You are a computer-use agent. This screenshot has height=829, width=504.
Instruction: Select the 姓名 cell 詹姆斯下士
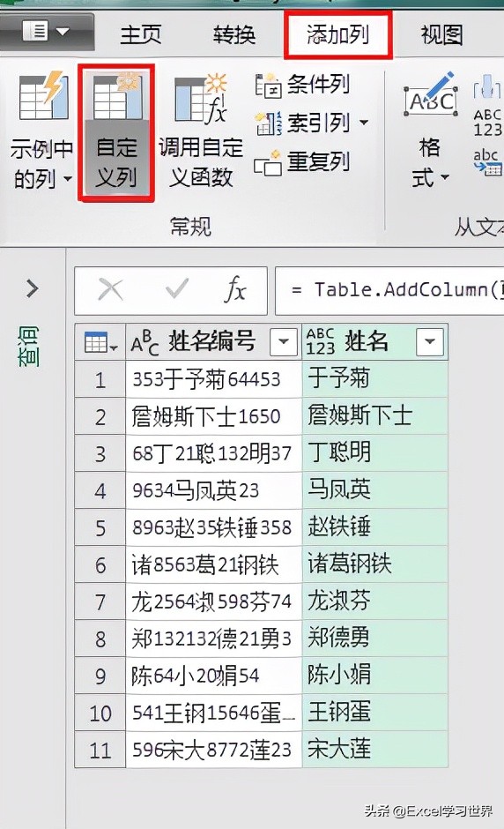374,416
